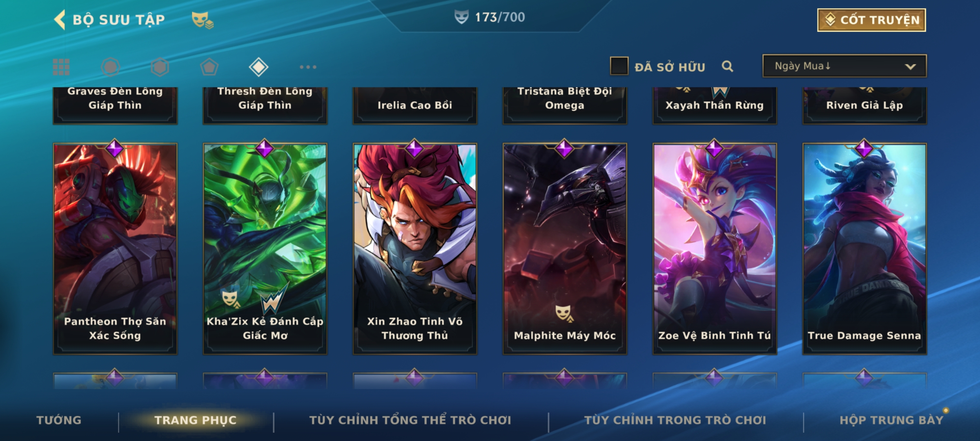Go back using the Bộ Sưu Tập arrow
This screenshot has width=980, height=441.
coord(60,20)
